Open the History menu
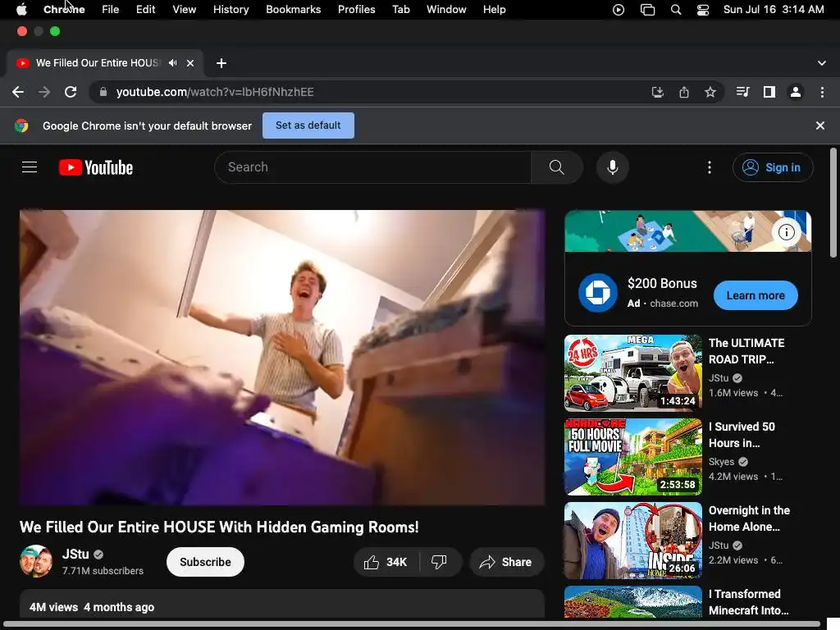 pyautogui.click(x=231, y=10)
